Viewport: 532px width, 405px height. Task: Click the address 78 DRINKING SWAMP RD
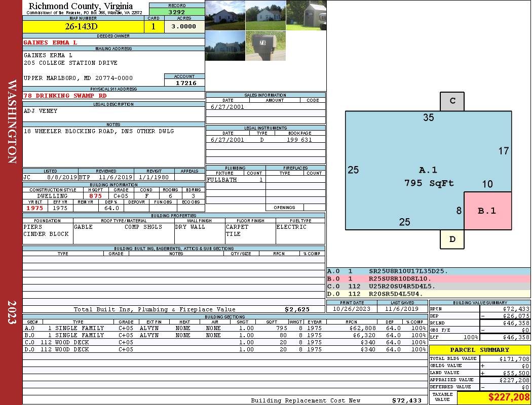click(x=65, y=96)
